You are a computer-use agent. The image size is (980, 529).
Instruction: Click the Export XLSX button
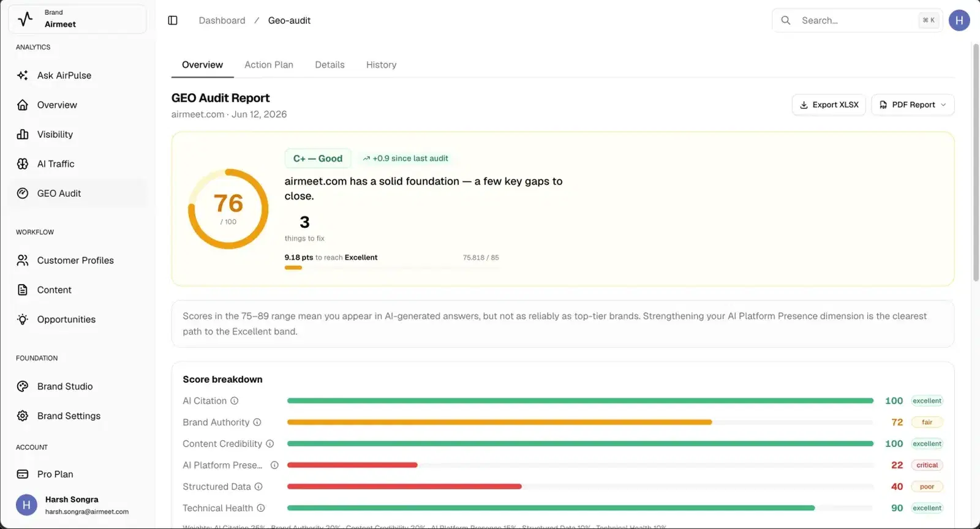point(829,105)
